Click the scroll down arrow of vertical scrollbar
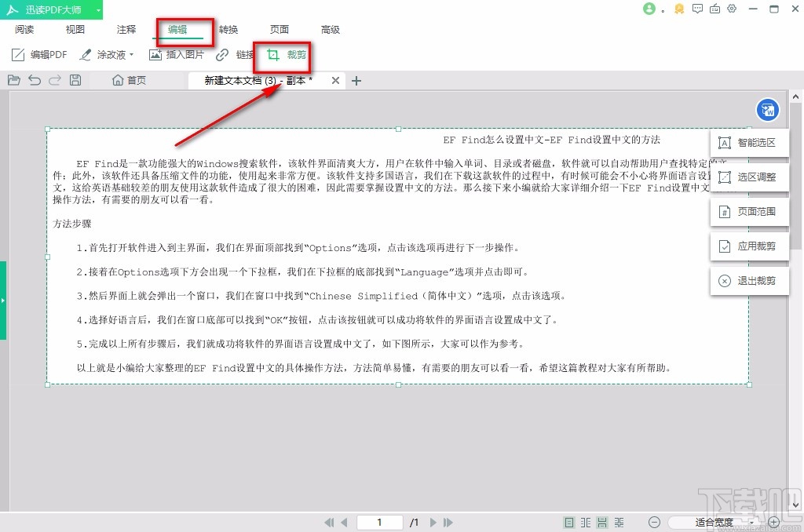 coord(795,505)
